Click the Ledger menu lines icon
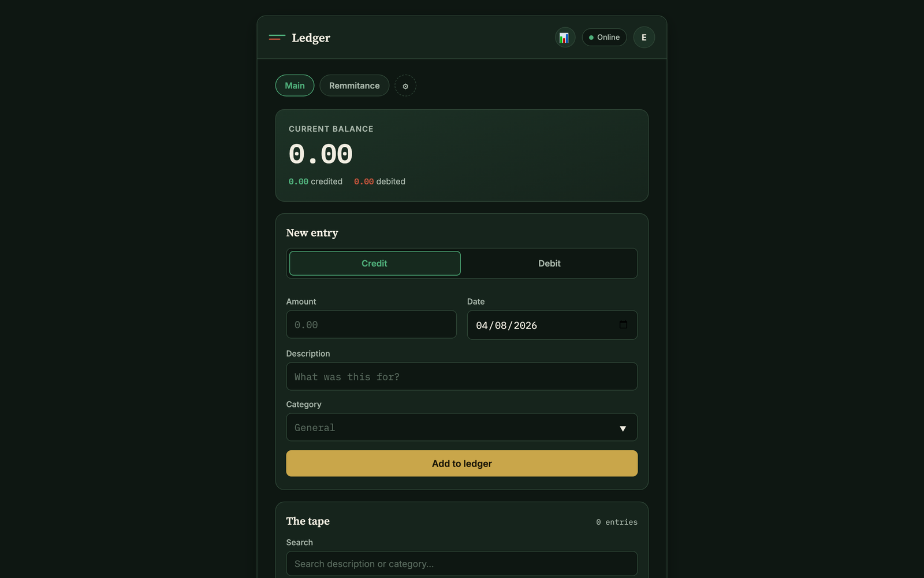This screenshot has height=578, width=924. point(277,38)
